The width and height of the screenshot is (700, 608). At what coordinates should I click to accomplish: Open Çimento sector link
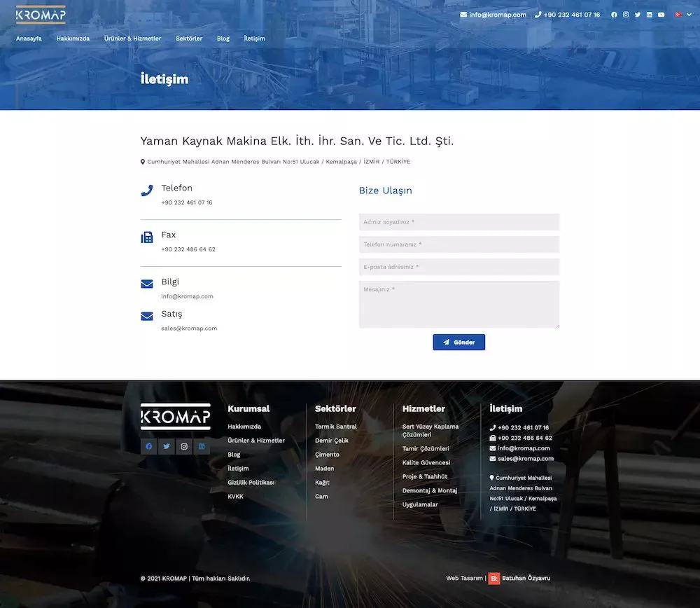point(327,455)
